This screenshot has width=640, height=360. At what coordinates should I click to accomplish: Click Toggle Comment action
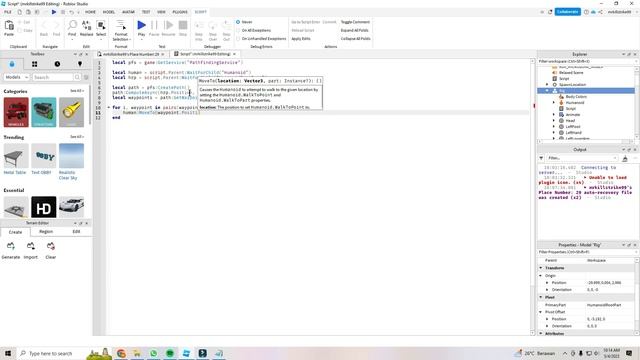(x=355, y=22)
